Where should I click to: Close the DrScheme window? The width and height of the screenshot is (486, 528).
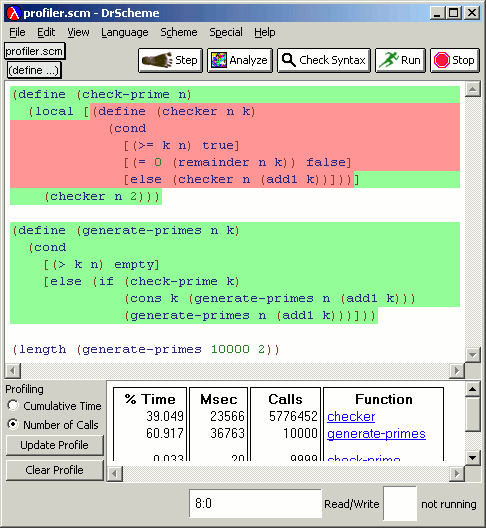point(472,13)
